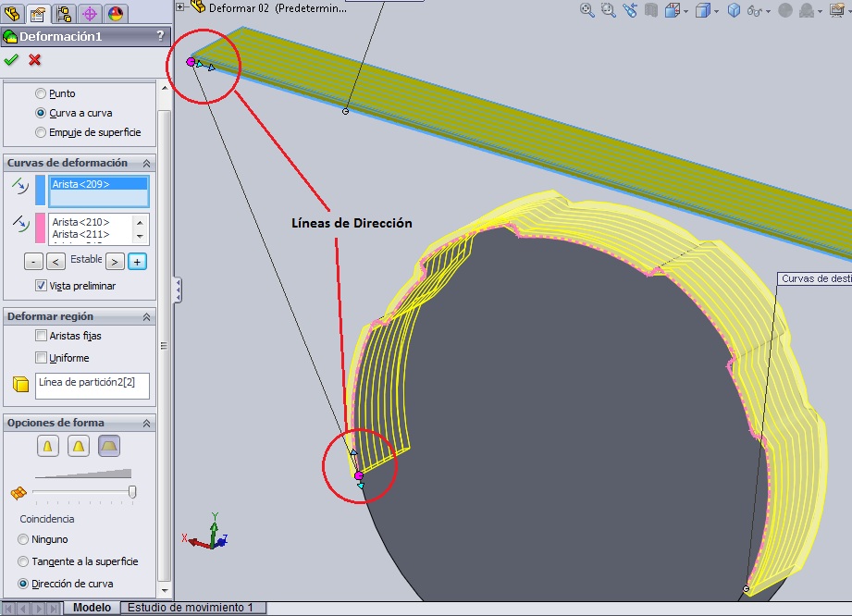This screenshot has height=616, width=852.
Task: Click Zoom to Fit magnifier icon
Action: [x=587, y=10]
